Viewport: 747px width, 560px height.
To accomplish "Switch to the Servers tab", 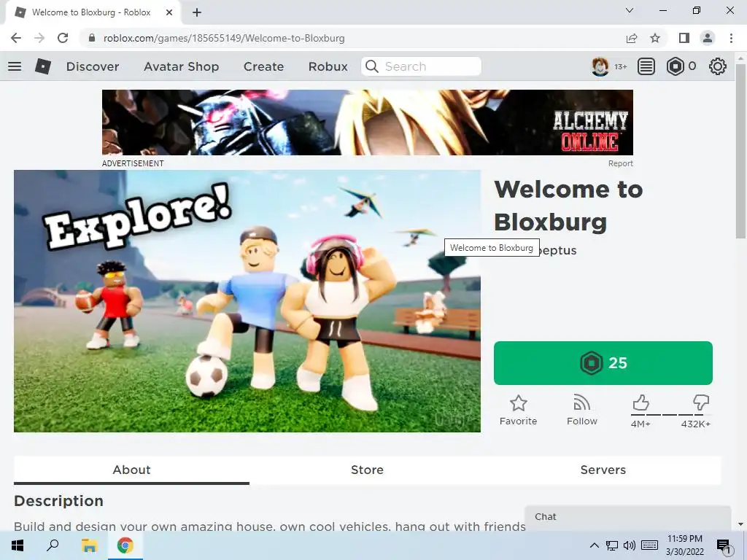I will coord(603,470).
